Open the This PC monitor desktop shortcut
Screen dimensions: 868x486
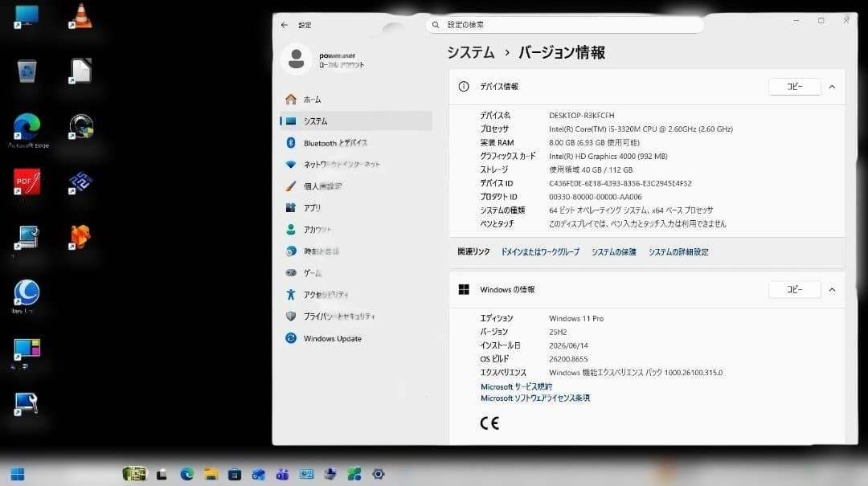coord(27,17)
